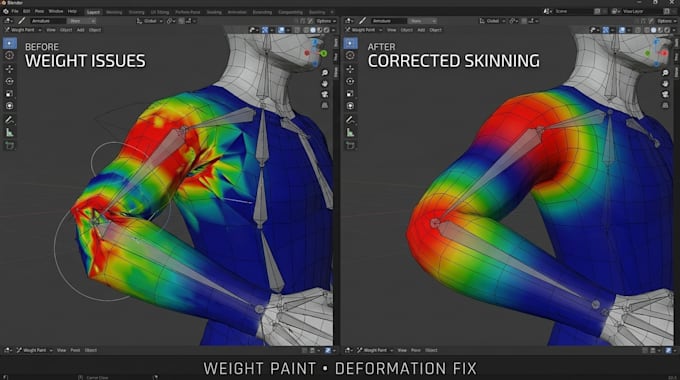
Task: Select the Cursor tool in right viewport toolbar
Action: 350,56
